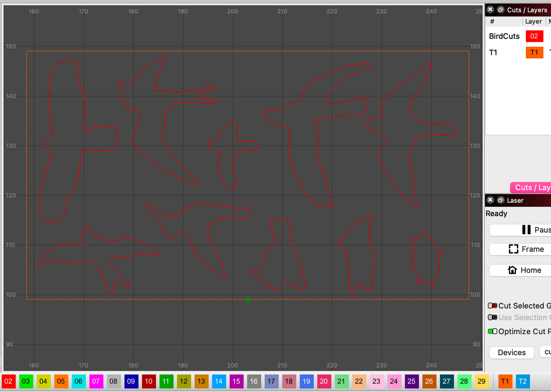Open the Devices dialog
This screenshot has width=551, height=392.
click(x=511, y=352)
